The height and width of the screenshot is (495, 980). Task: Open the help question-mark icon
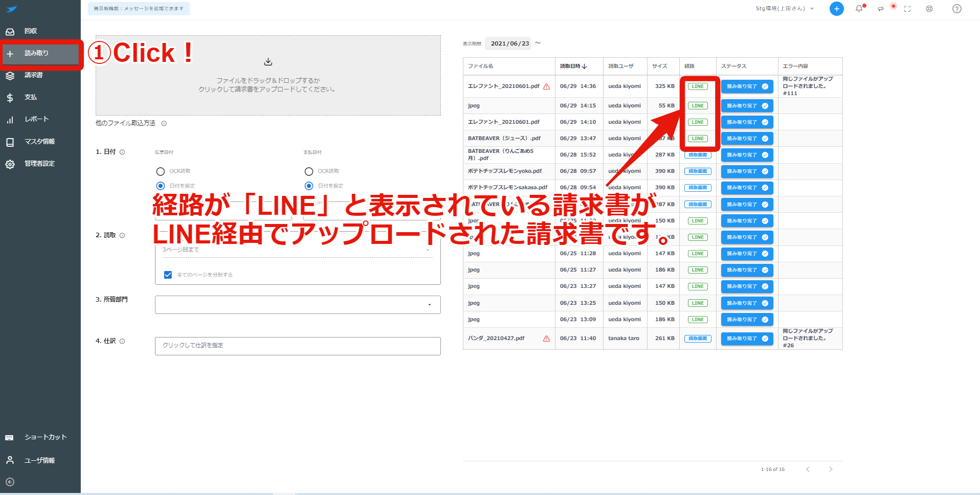coord(957,9)
